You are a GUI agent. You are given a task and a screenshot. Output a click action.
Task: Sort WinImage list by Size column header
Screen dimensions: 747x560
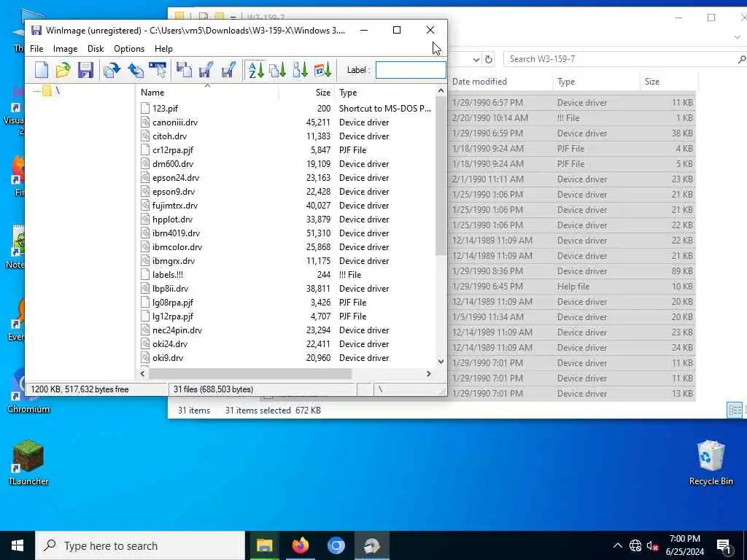(x=306, y=93)
